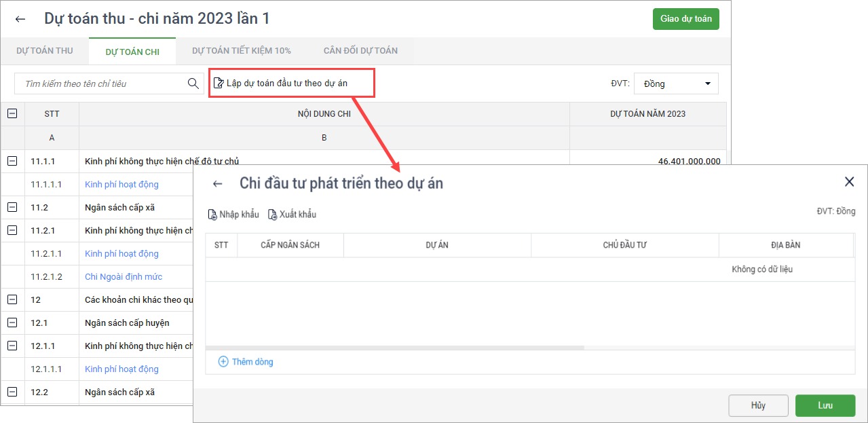Image resolution: width=868 pixels, height=423 pixels.
Task: Collapse row 12 Các khoản chi khác
Action: pos(12,299)
